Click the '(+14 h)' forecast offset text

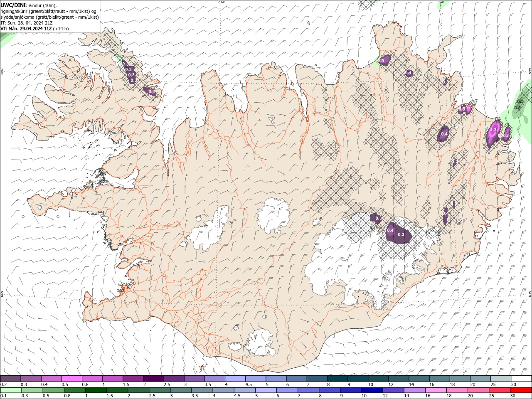61,29
